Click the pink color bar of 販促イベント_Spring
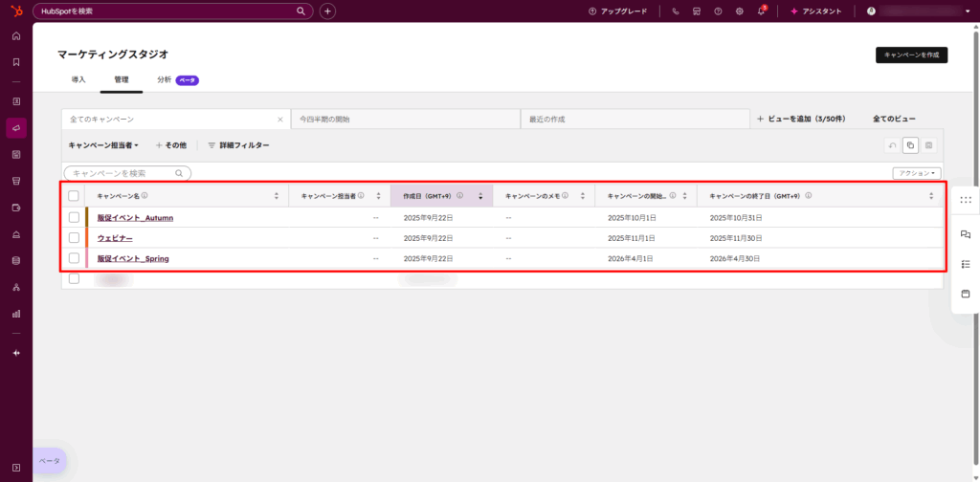 coord(87,258)
